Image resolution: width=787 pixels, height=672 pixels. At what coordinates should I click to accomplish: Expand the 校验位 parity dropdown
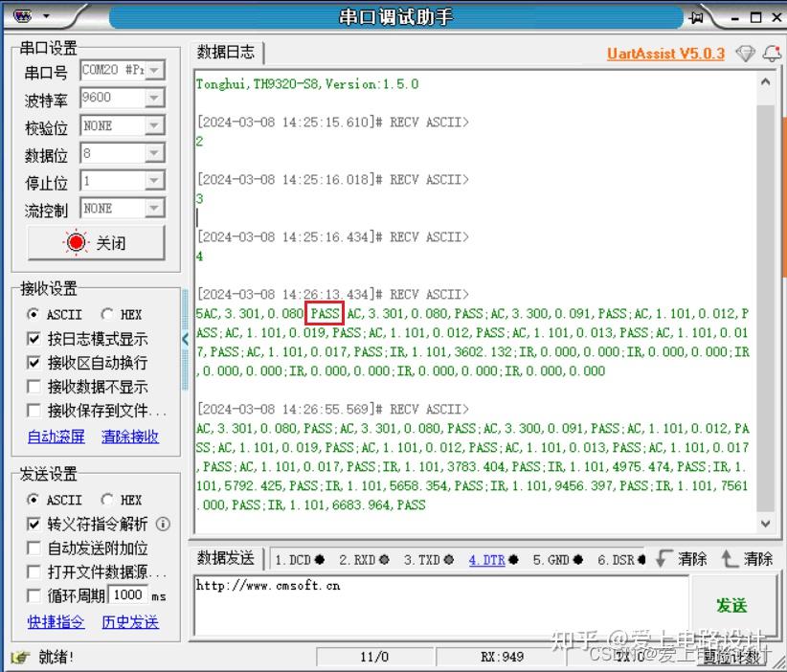tap(153, 124)
